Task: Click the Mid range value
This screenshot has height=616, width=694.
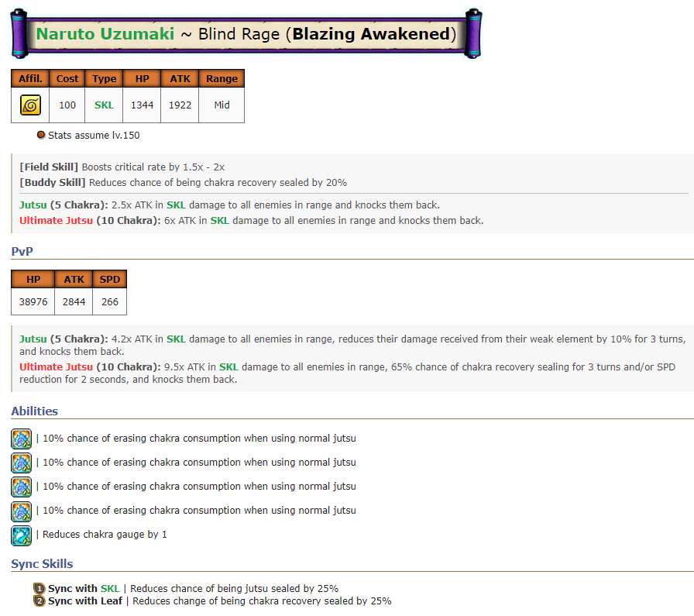Action: [x=222, y=105]
